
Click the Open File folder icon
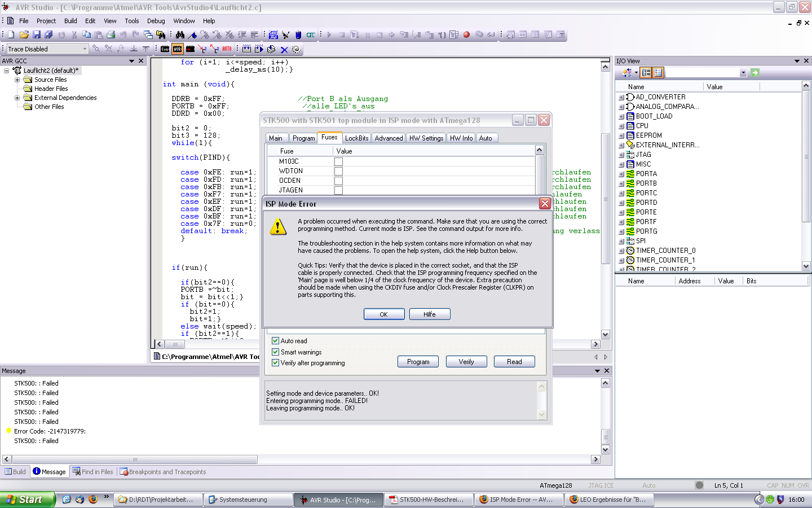24,34
